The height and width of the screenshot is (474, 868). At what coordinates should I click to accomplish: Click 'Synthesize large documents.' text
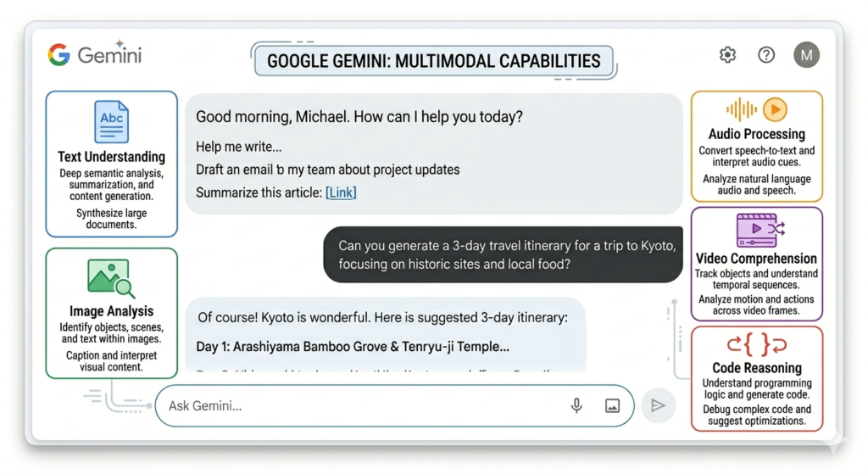tap(111, 219)
